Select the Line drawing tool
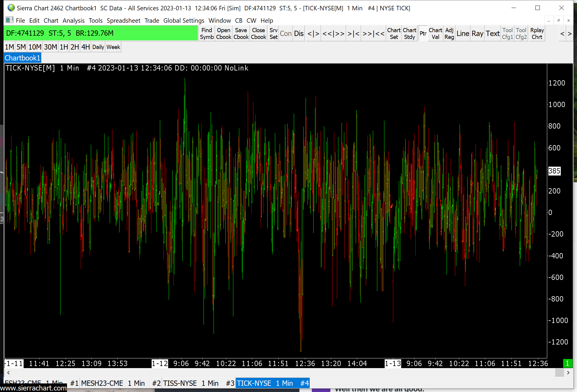The width and height of the screenshot is (577, 392). coord(463,33)
